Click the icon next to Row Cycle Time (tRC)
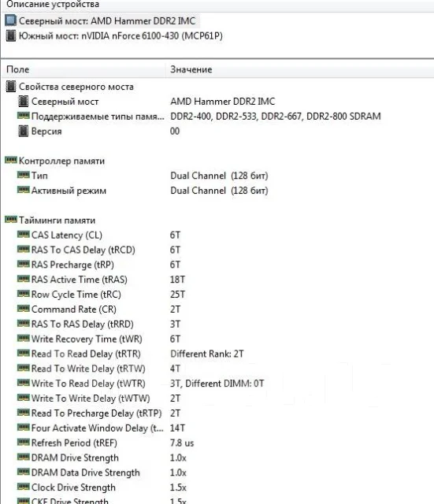 (23, 294)
